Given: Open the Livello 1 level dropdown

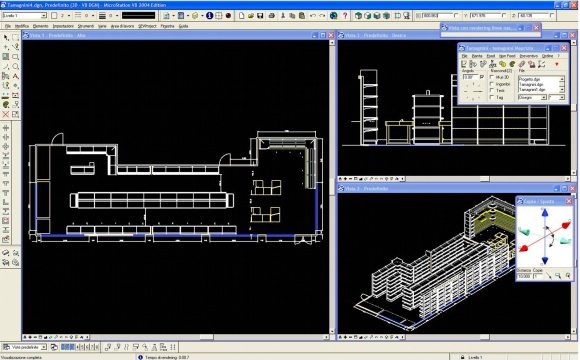Looking at the screenshot, I should [x=44, y=16].
